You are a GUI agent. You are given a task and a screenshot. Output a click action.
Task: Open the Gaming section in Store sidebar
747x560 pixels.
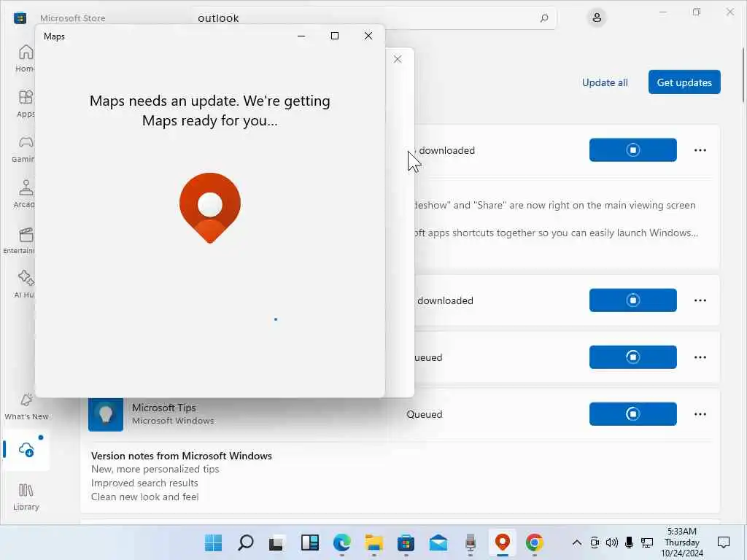tap(23, 149)
